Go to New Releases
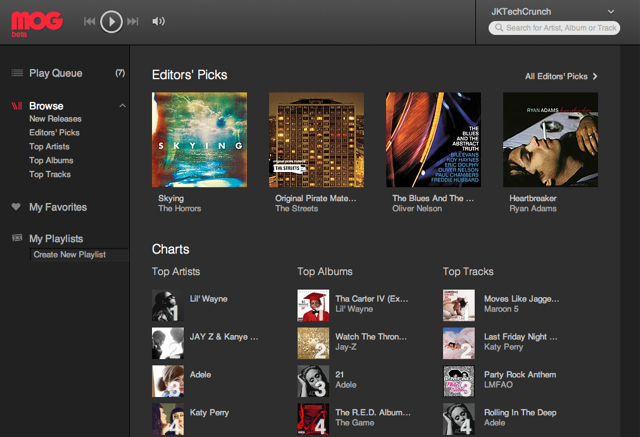Viewport: 640px width, 437px height. pos(55,119)
